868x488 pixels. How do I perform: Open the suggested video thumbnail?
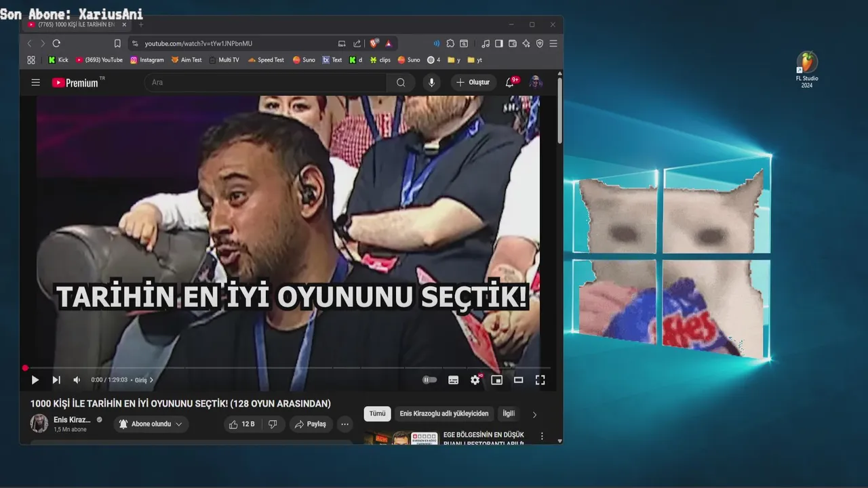click(401, 438)
